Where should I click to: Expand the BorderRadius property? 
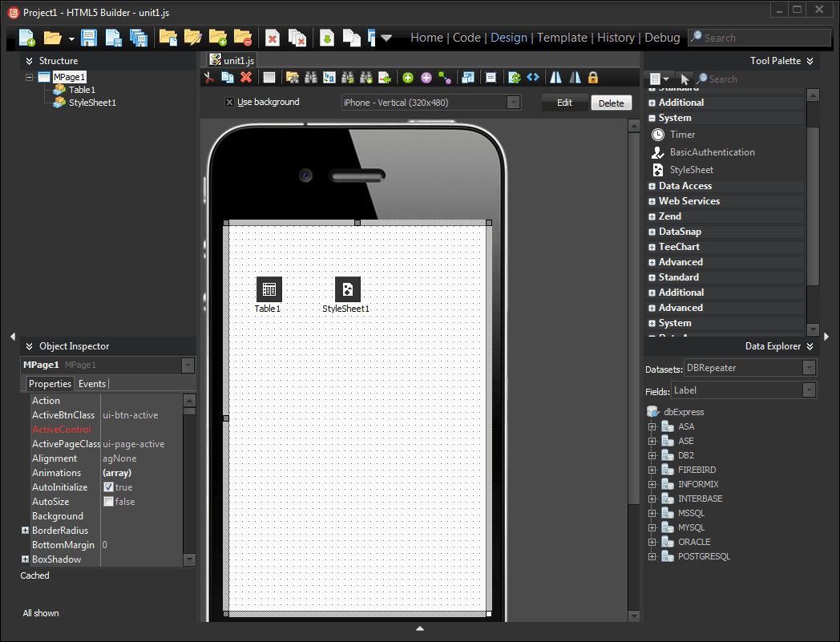click(25, 530)
